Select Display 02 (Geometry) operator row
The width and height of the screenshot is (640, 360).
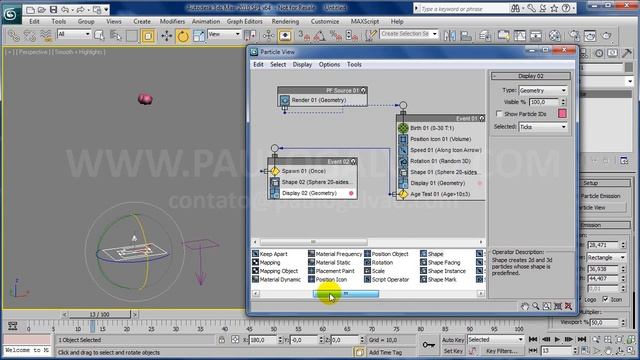313,193
